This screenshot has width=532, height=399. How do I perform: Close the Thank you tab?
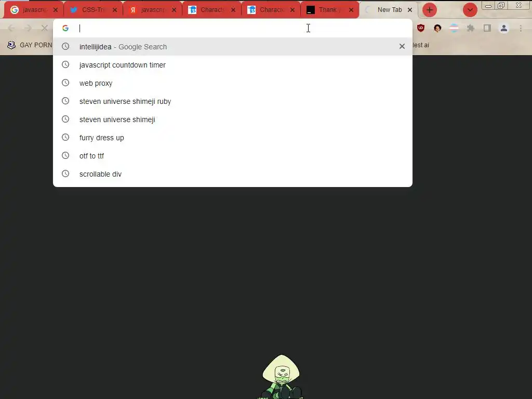pyautogui.click(x=351, y=10)
